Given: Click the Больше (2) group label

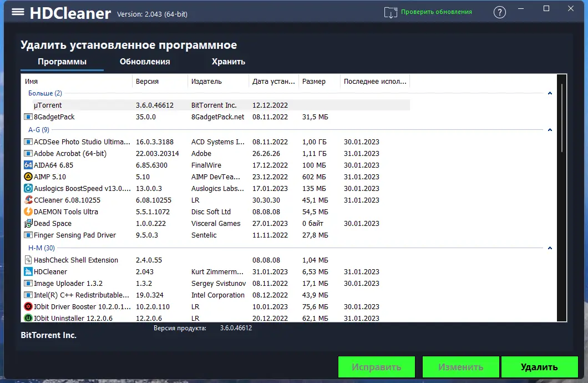Looking at the screenshot, I should pyautogui.click(x=45, y=93).
